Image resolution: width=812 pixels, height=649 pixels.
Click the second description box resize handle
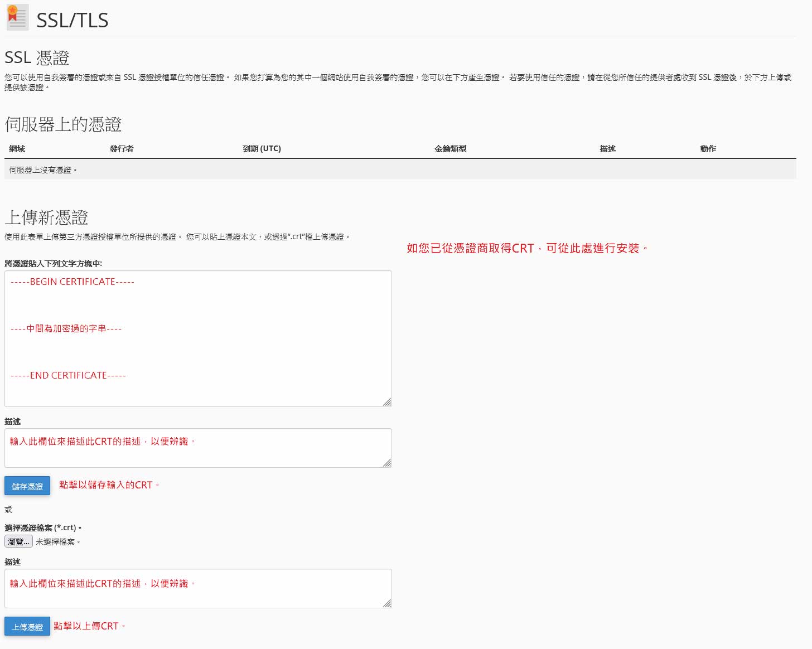[387, 603]
